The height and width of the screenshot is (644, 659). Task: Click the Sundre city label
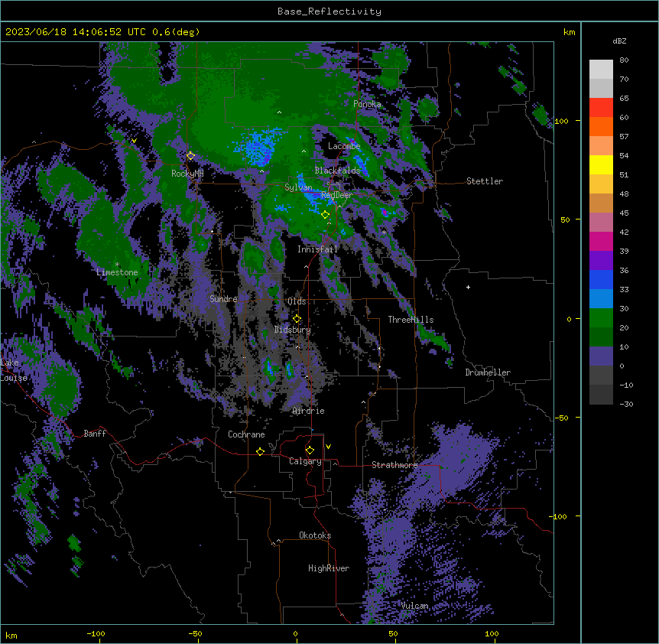[223, 299]
